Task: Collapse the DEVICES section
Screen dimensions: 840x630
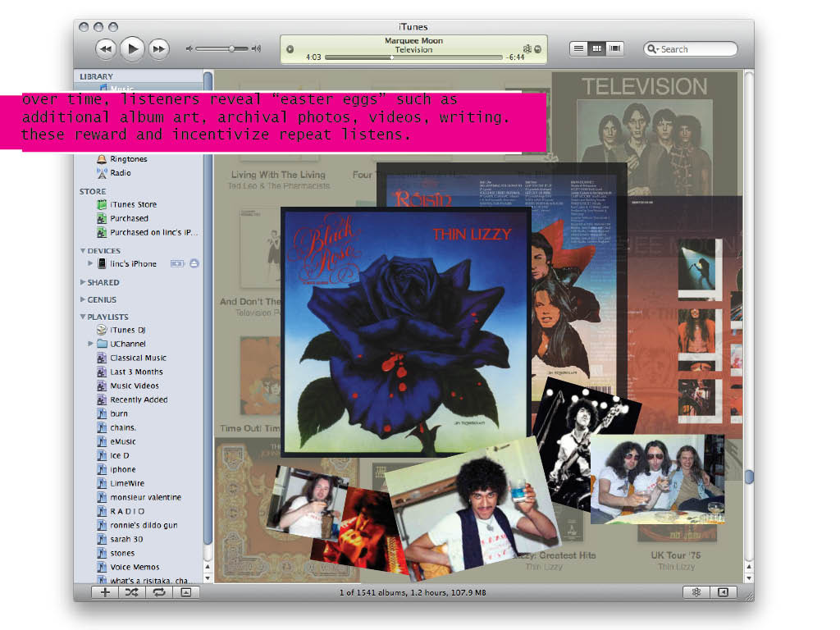Action: click(x=83, y=251)
